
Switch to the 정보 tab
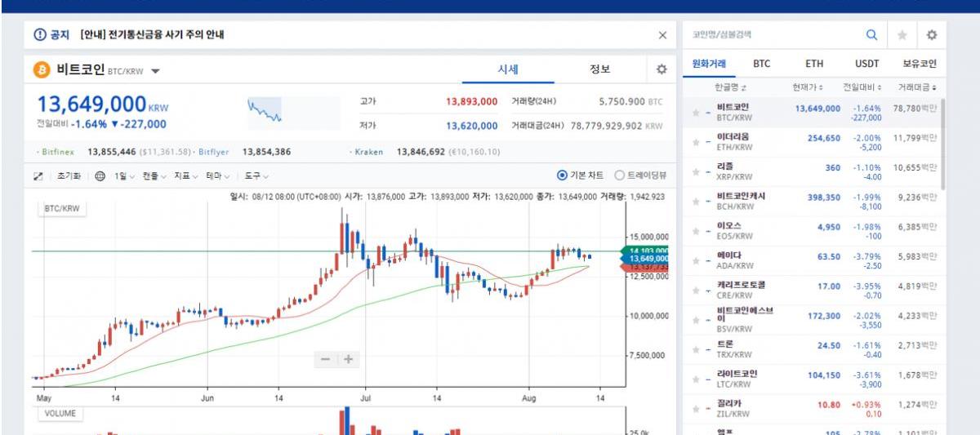pyautogui.click(x=599, y=69)
